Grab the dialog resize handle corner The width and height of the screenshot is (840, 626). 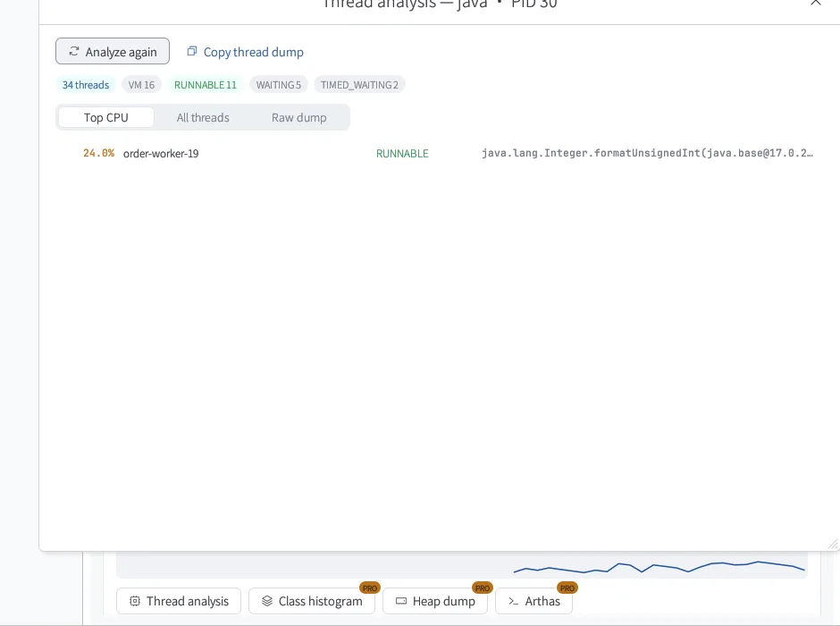click(x=833, y=544)
